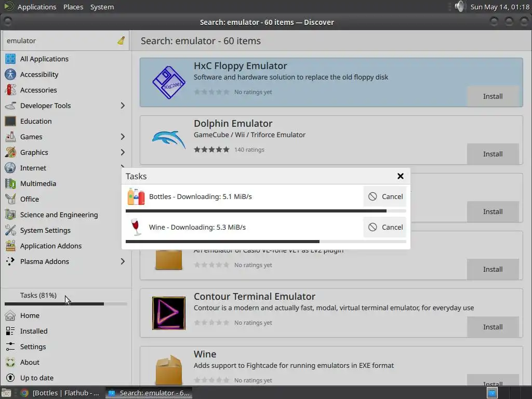Viewport: 532px width, 399px height.
Task: Install Contour Terminal Emulator
Action: tap(493, 327)
